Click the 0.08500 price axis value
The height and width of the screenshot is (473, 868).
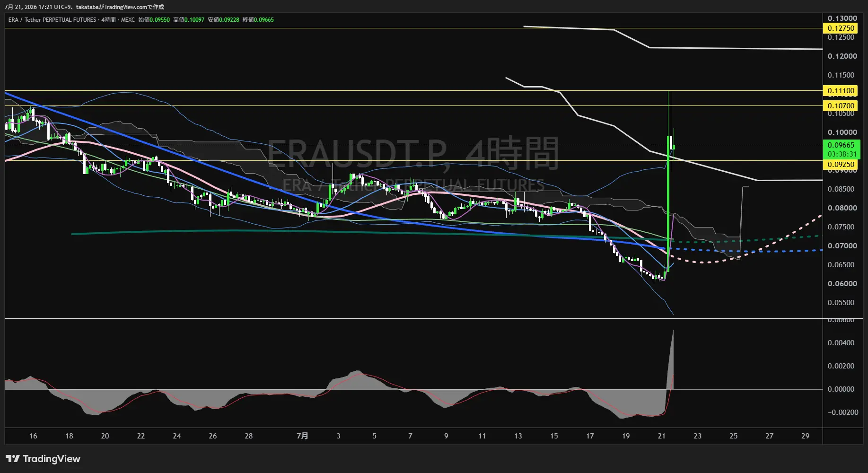coord(841,189)
